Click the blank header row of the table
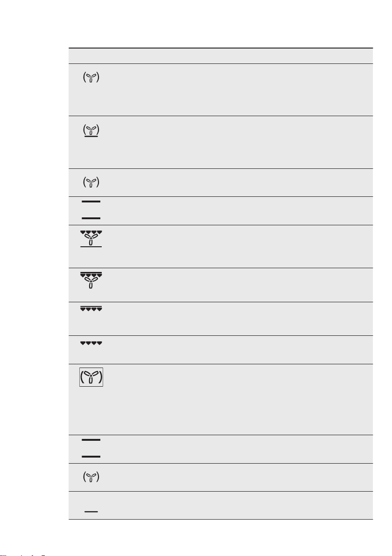This screenshot has height=556, width=392. [x=221, y=56]
